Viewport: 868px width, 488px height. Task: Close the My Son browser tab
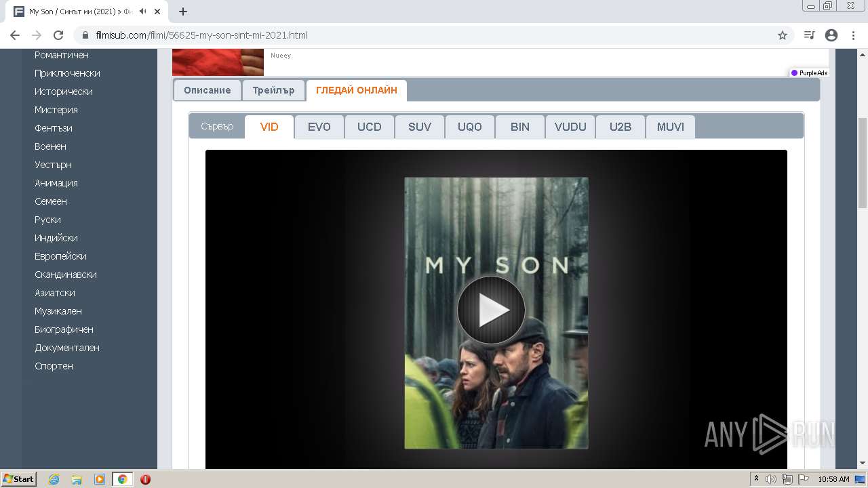[x=157, y=12]
